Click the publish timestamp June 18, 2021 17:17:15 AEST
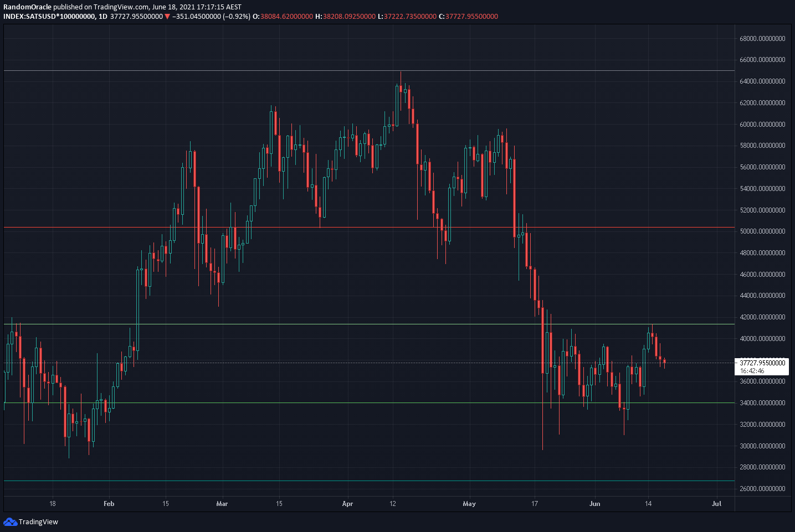This screenshot has height=532, width=795. coord(197,7)
